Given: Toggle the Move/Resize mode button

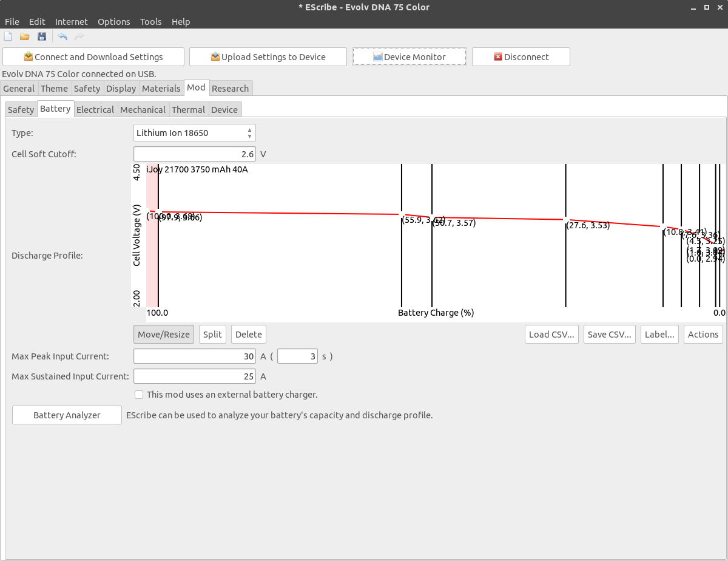Looking at the screenshot, I should point(164,335).
